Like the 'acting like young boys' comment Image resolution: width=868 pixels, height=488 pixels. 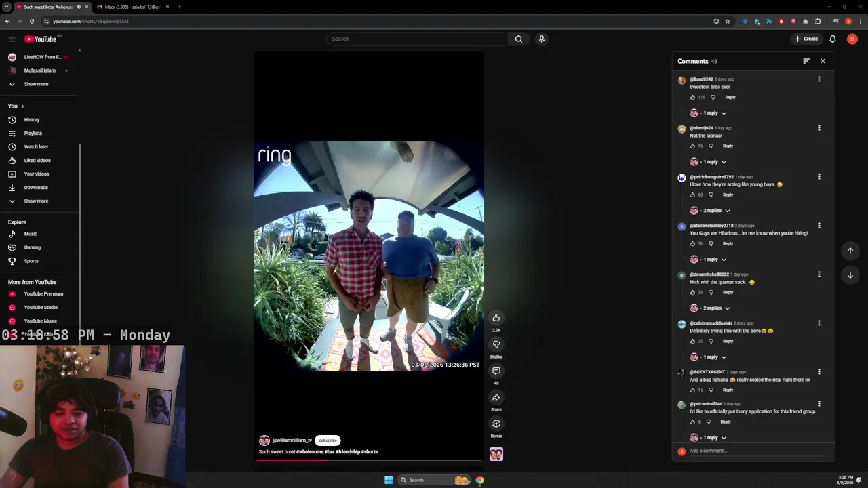pos(692,195)
